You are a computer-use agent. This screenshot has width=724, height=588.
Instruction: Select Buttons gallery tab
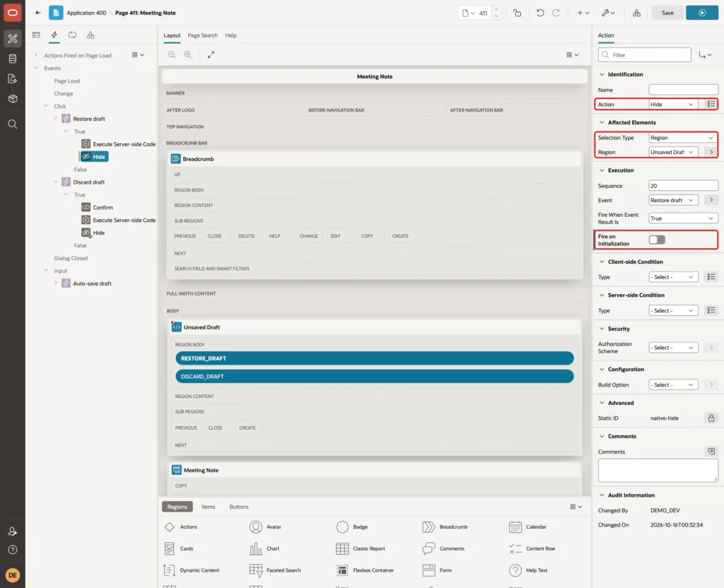tap(239, 506)
